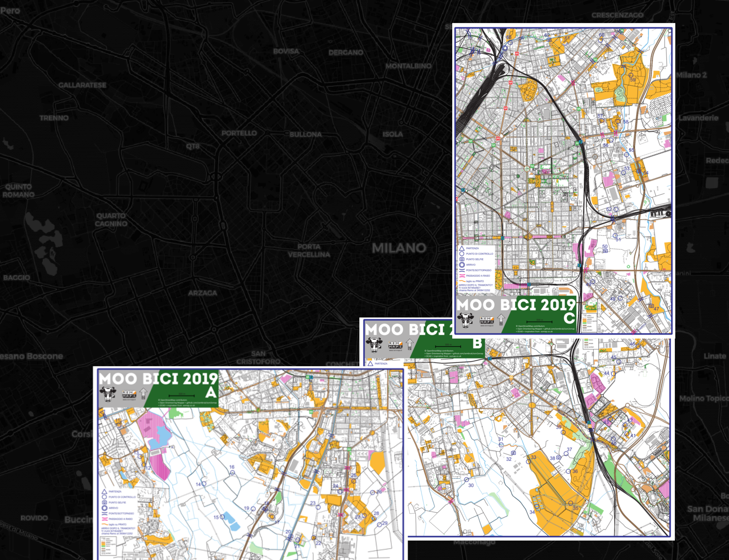The width and height of the screenshot is (729, 560).
Task: Click the Linate place label
Action: (715, 356)
